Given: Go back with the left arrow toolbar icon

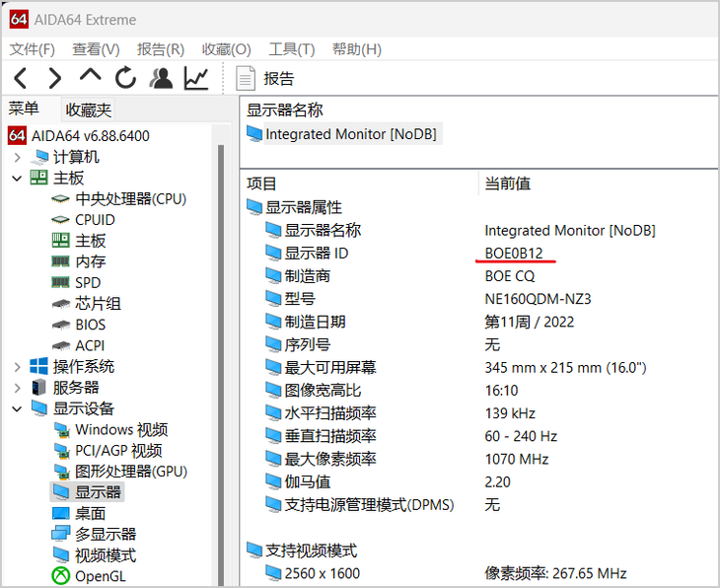Looking at the screenshot, I should coord(21,78).
